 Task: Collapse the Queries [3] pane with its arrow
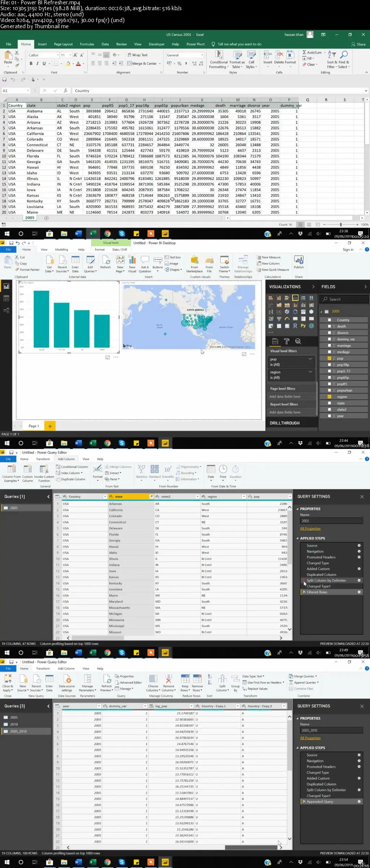(x=48, y=706)
